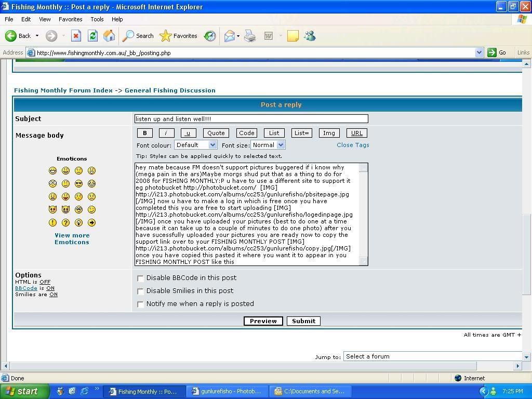Viewport: 532px width, 399px height.
Task: Insert the Exclamation mark emoticon
Action: click(x=52, y=222)
